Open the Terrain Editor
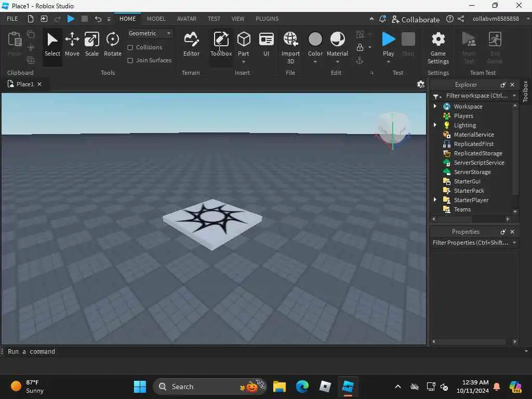Image resolution: width=532 pixels, height=399 pixels. (x=191, y=45)
